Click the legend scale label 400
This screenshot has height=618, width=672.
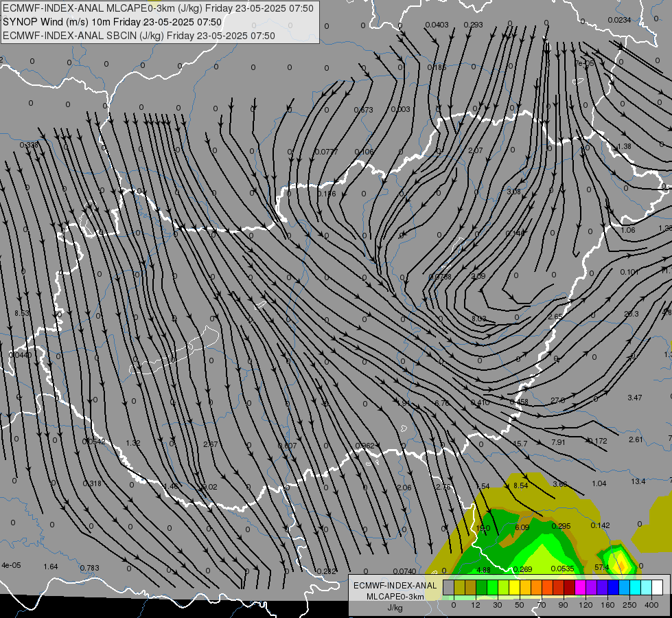[651, 605]
